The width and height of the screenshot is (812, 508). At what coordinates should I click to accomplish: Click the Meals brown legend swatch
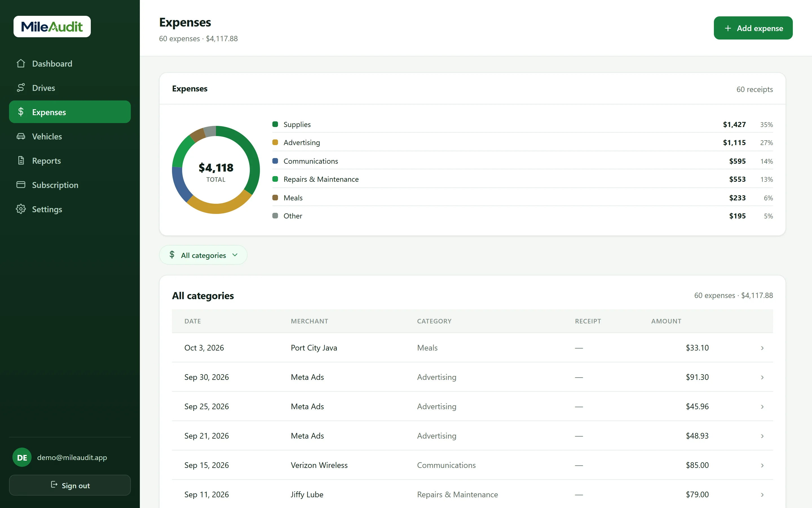(x=275, y=198)
